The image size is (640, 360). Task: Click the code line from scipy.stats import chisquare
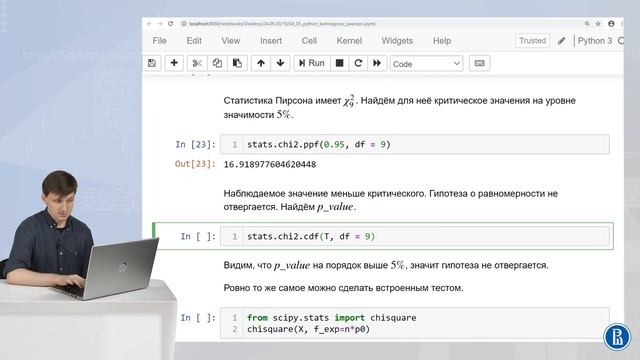331,318
